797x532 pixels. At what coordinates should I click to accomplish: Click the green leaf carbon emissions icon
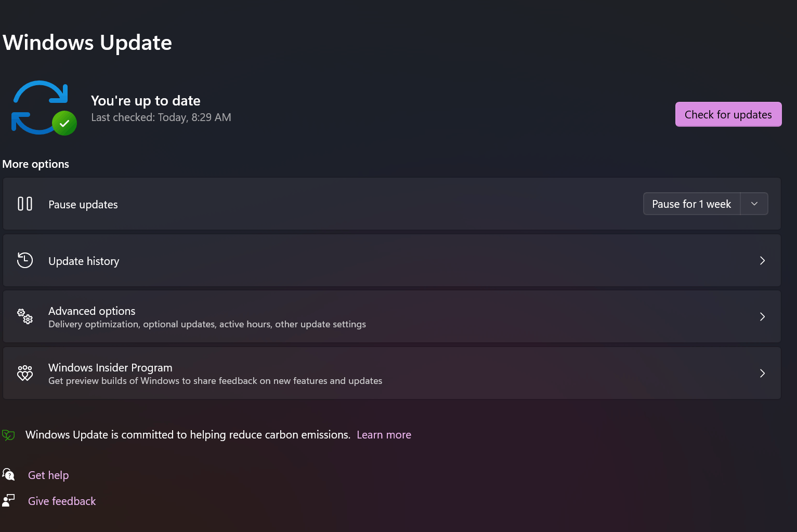click(8, 435)
